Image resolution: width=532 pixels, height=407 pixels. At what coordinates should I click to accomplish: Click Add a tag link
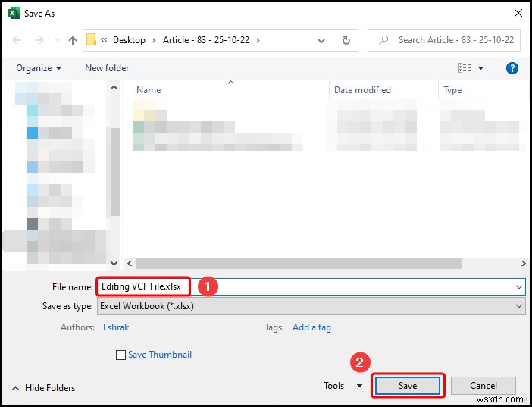pos(311,327)
